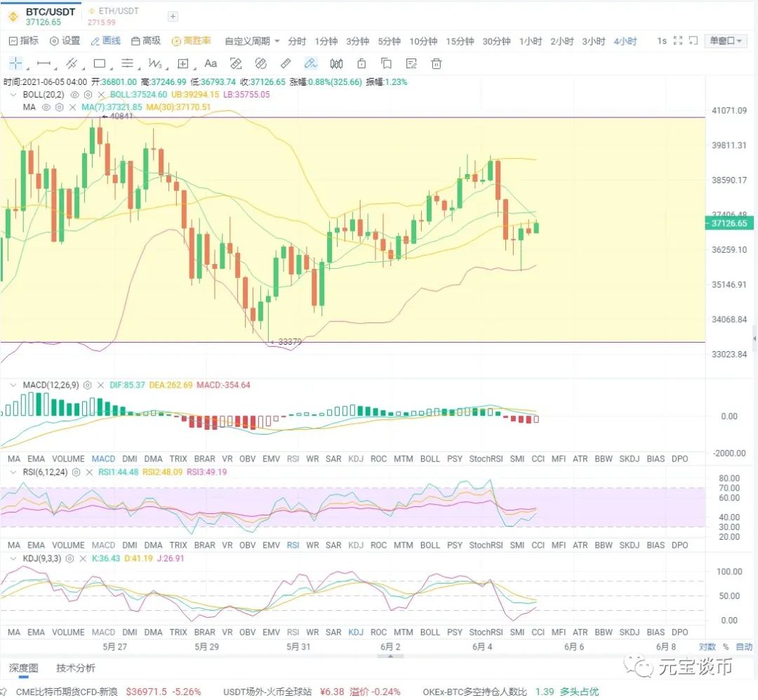Select the Aa text annotation tool
758x700 pixels.
(x=211, y=63)
